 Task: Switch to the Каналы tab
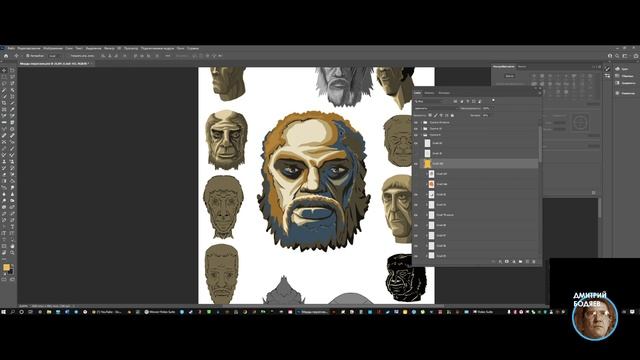coord(429,93)
